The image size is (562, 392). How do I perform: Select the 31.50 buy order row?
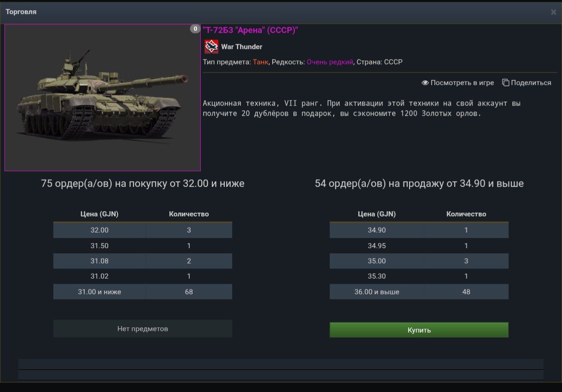[x=142, y=246]
